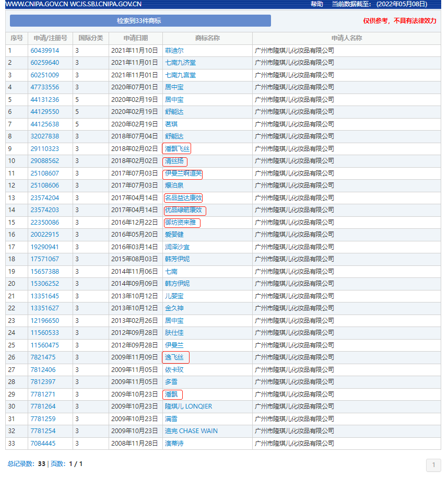The height and width of the screenshot is (477, 448).
Task: Click the 申请日期 column header
Action: coord(136,38)
